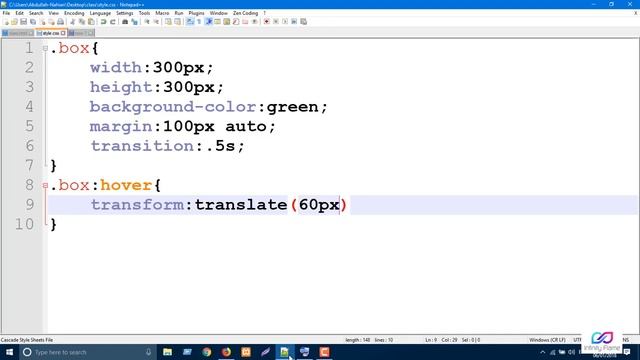Open the Zen Coding menu
Viewport: 640px width, 360px height.
pyautogui.click(x=245, y=13)
